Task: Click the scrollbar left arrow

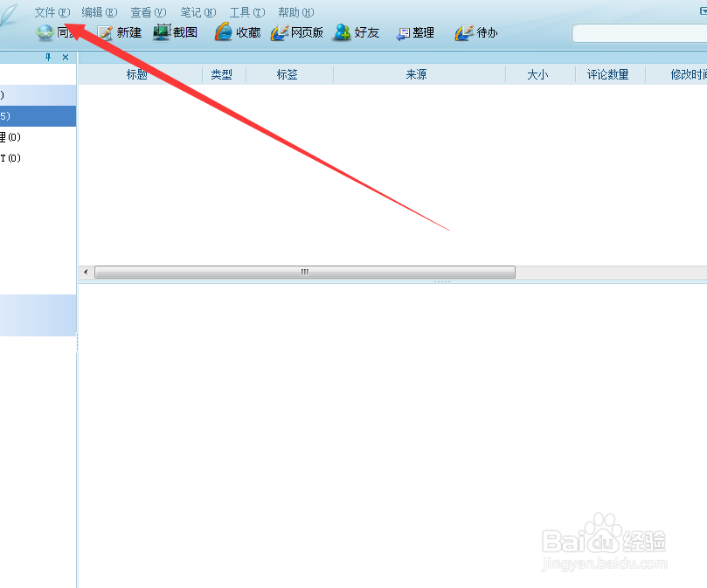Action: pyautogui.click(x=86, y=272)
